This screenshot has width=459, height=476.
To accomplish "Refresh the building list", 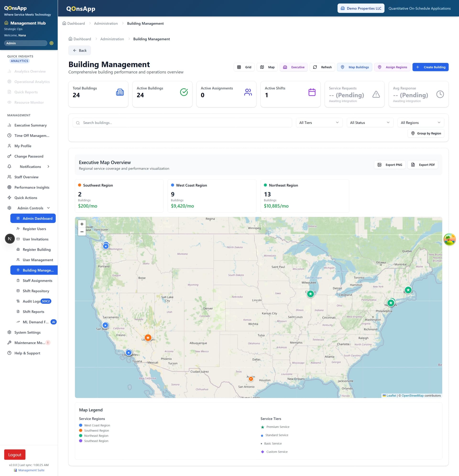I will coord(322,67).
